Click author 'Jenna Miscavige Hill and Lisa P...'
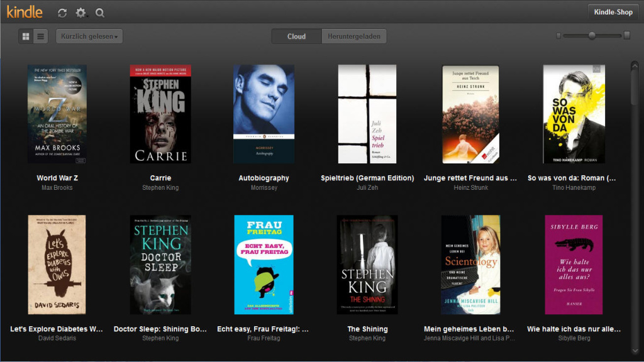 point(469,338)
